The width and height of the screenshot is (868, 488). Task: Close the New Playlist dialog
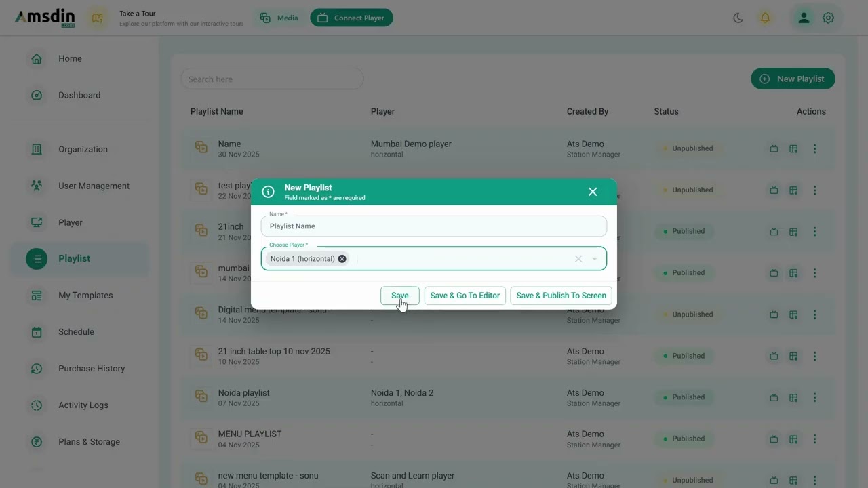click(593, 192)
